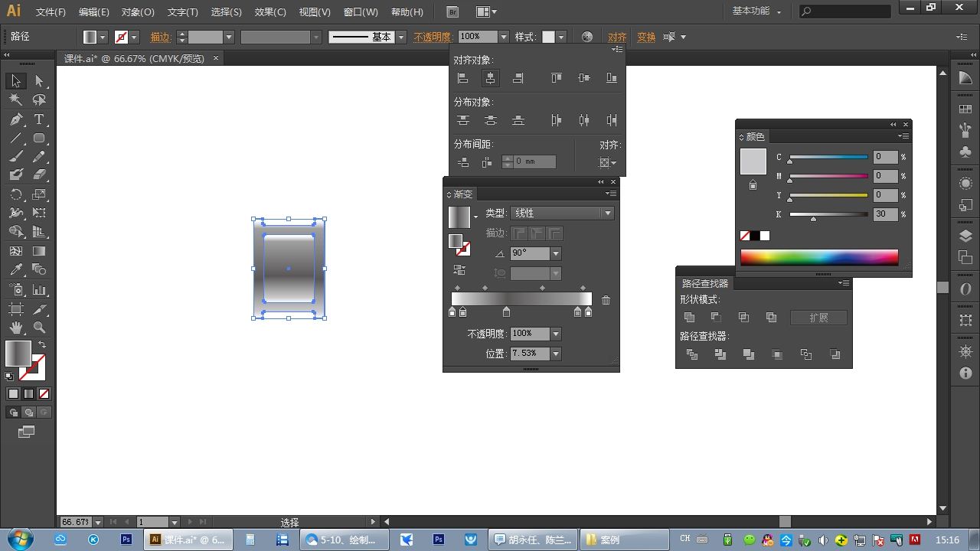Expand the 样式 graphic style dropdown

pos(561,37)
